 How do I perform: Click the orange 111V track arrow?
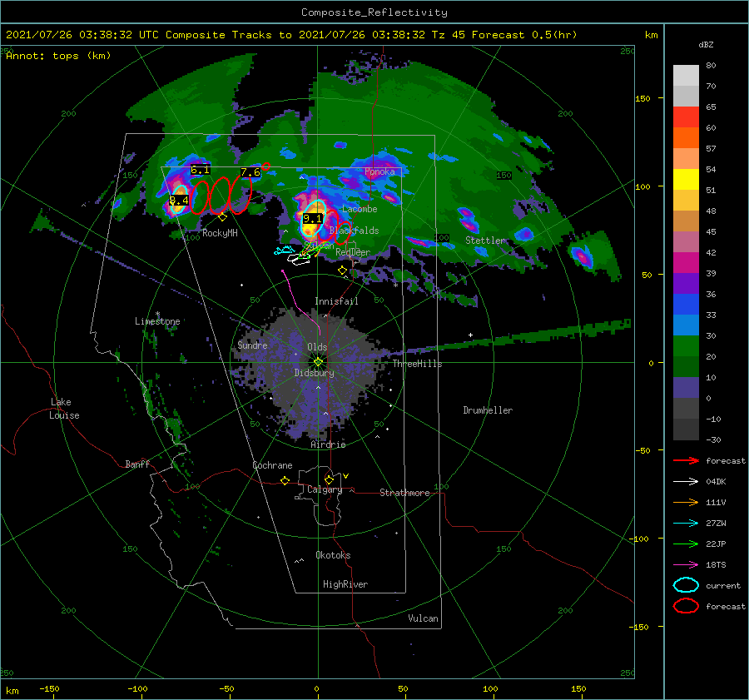(x=686, y=502)
